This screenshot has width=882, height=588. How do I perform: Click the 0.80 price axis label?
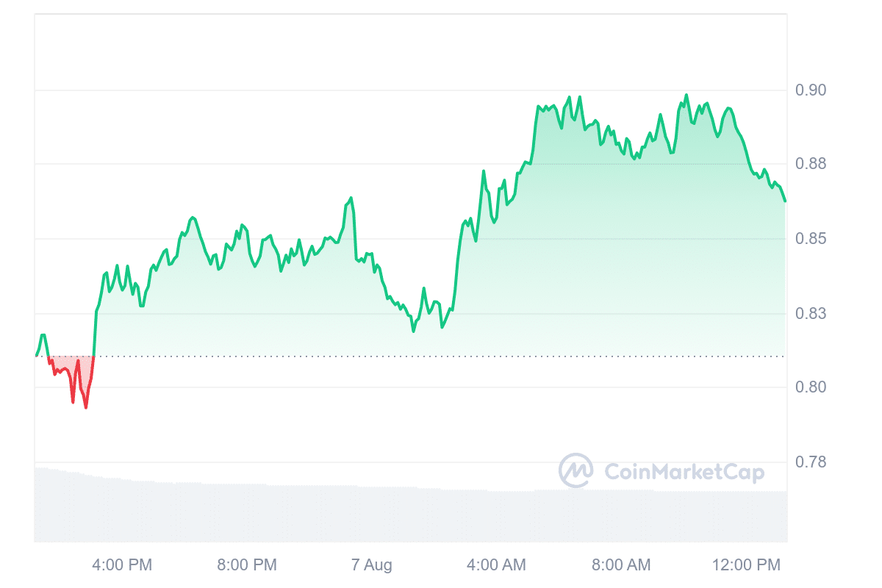[x=811, y=387]
